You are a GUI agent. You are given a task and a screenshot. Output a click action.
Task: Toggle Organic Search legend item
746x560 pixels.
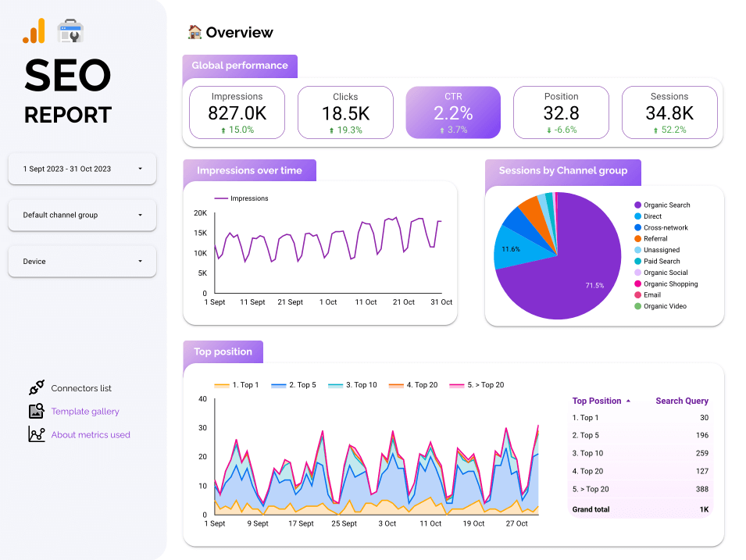coord(666,205)
